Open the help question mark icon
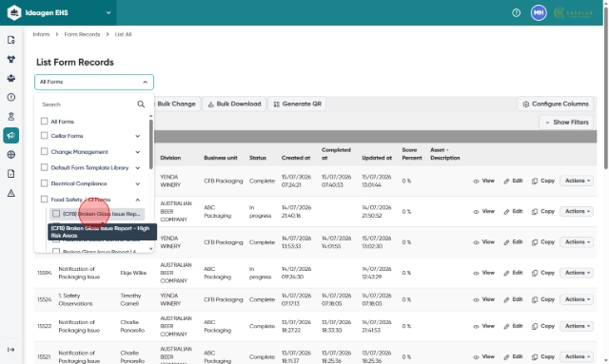Viewport: 609px width, 364px height. [x=516, y=12]
